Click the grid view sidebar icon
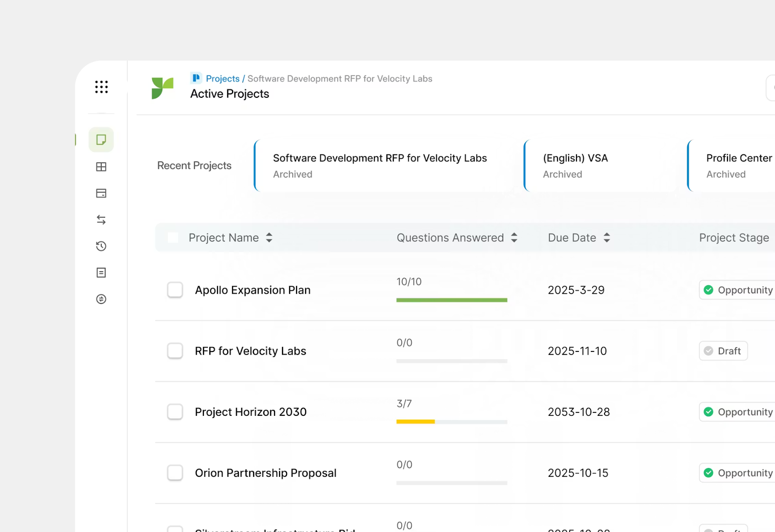The height and width of the screenshot is (532, 775). (x=101, y=167)
